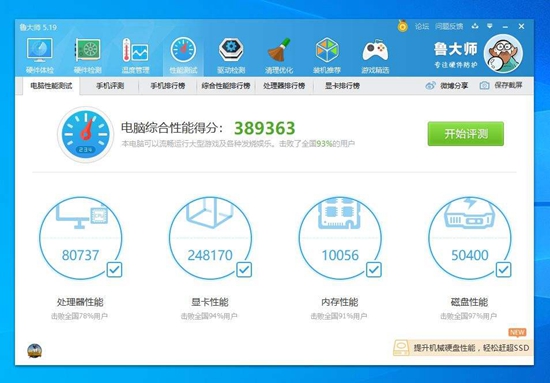Screen dimensions: 550x383
Task: Uncheck the 磁盘性能 score checkbox
Action: click(x=503, y=269)
